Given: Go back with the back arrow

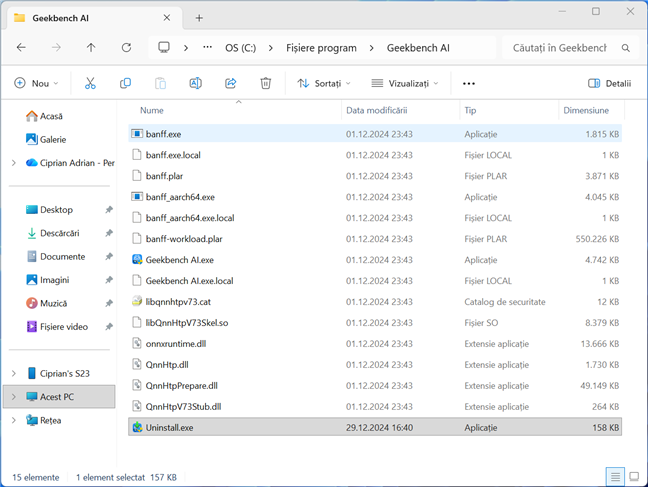Looking at the screenshot, I should coord(21,48).
